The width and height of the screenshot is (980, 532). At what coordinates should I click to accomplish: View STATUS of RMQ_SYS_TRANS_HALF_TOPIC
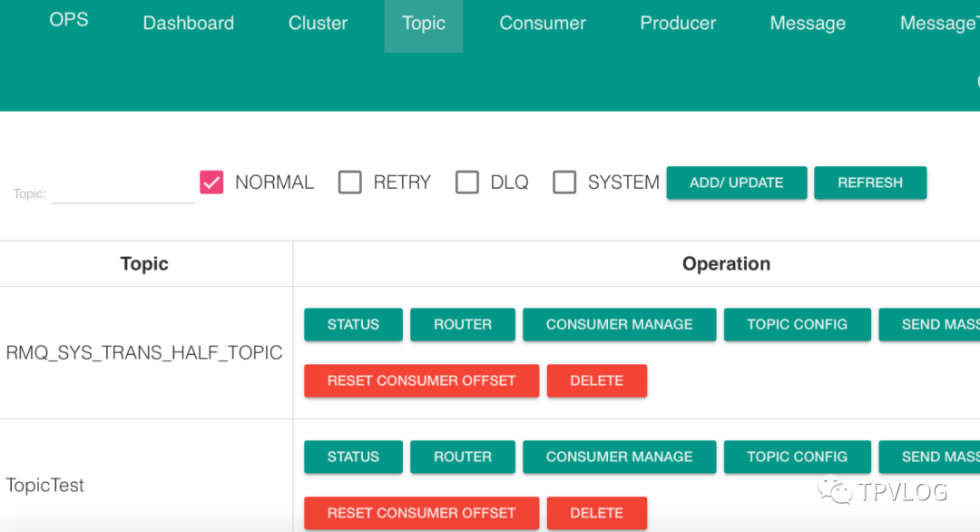353,324
